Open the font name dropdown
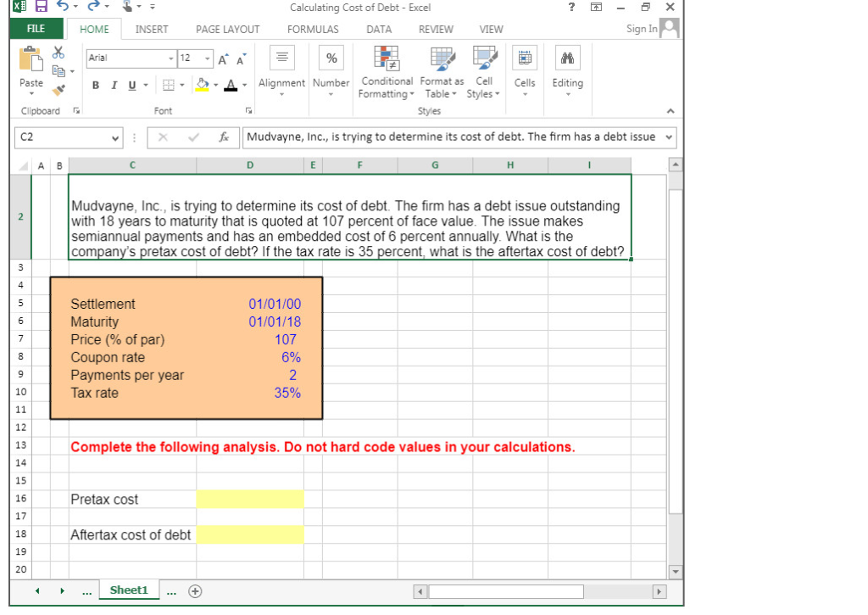 click(169, 58)
